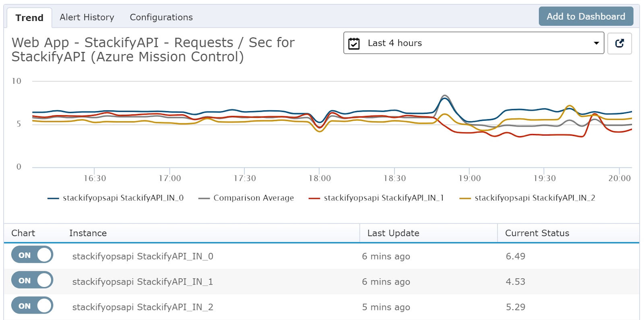Toggle off chart for stackifyopsapi StackifyAPI_IN_1

point(32,280)
